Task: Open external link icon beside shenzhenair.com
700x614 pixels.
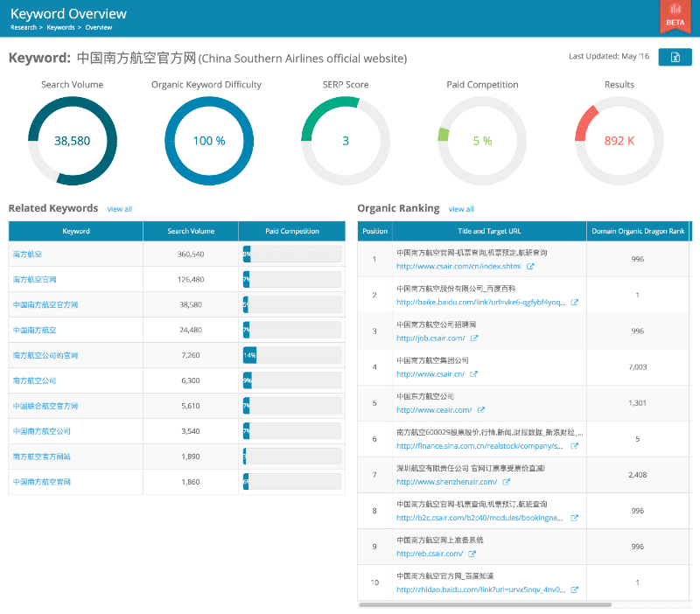Action: click(506, 481)
